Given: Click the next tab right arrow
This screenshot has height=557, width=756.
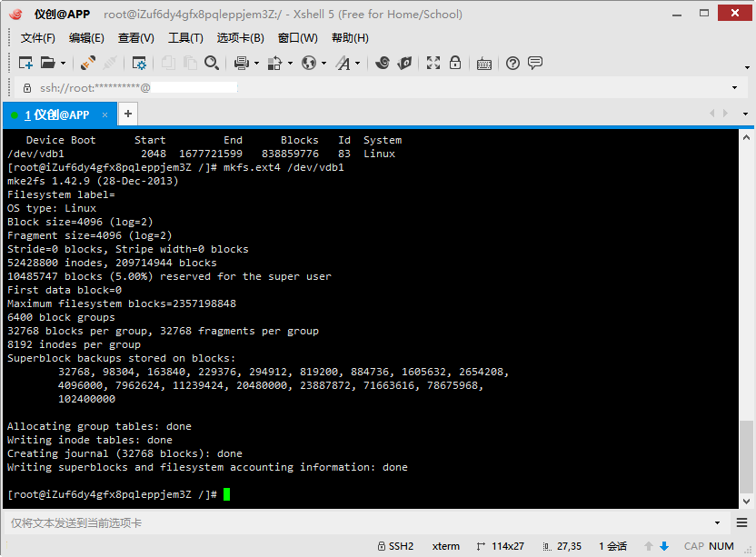Looking at the screenshot, I should 725,114.
